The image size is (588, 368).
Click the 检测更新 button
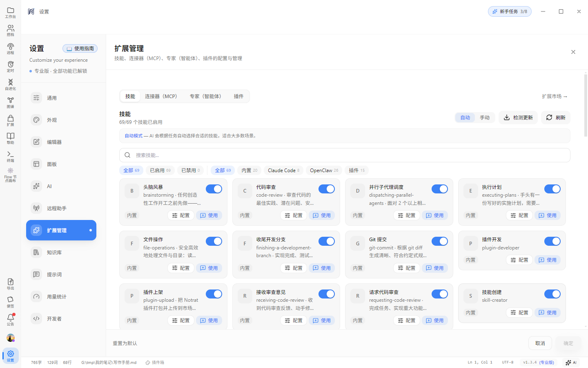pyautogui.click(x=518, y=118)
